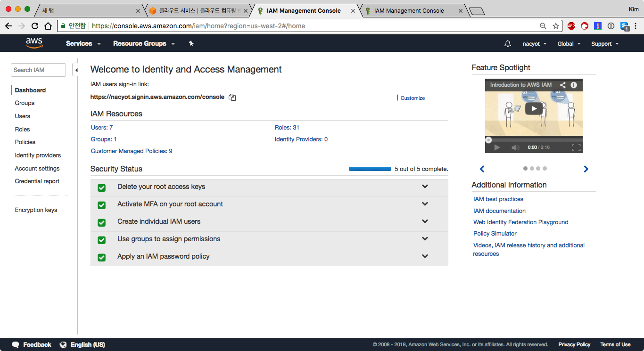Click the checkmark for Use groups to assign permissions

click(x=101, y=240)
